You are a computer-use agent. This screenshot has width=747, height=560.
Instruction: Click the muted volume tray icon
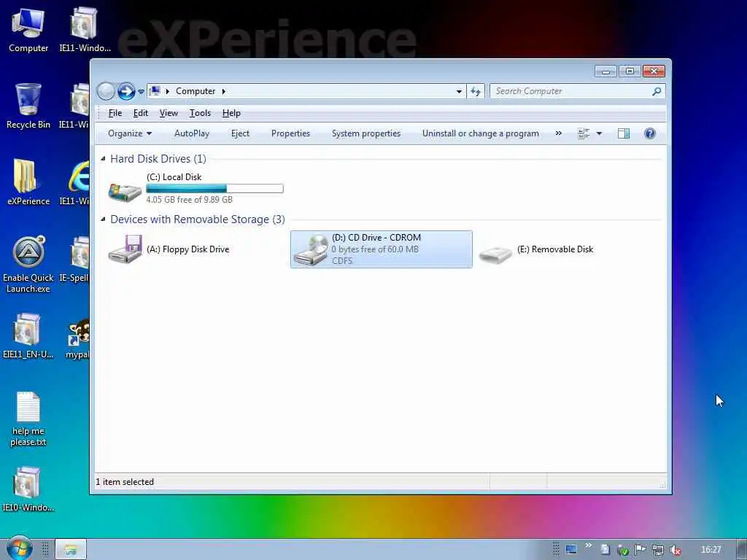click(675, 550)
